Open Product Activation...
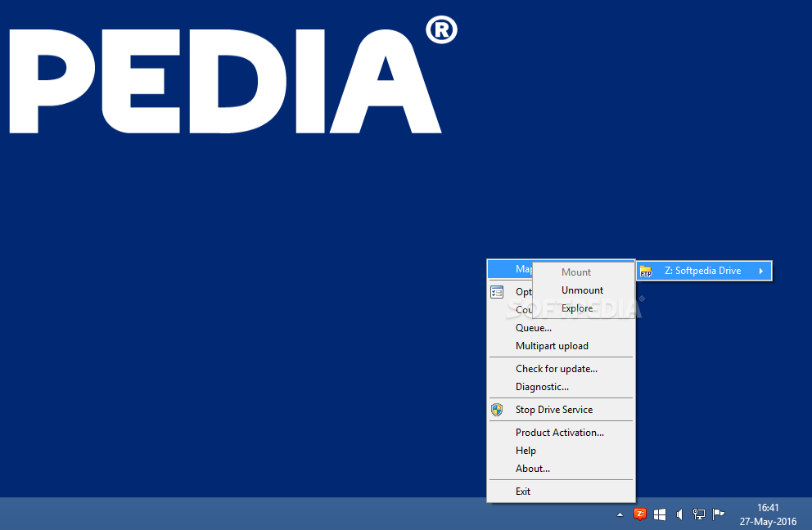This screenshot has width=812, height=530. tap(561, 432)
